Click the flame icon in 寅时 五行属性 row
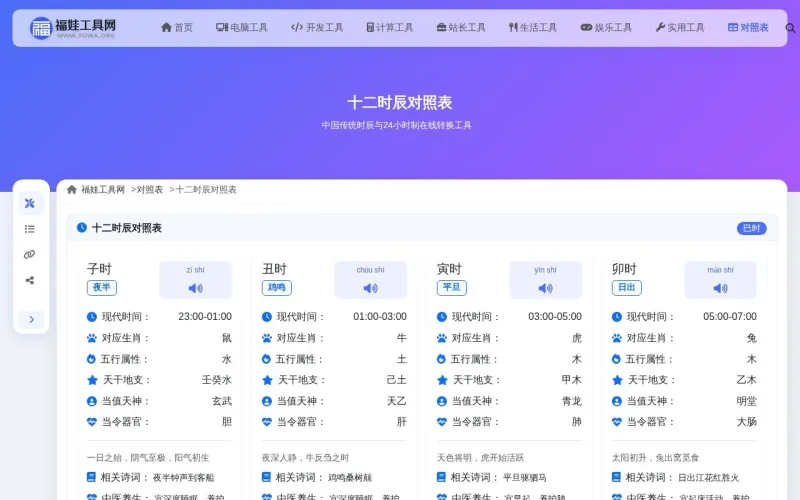 click(x=441, y=359)
